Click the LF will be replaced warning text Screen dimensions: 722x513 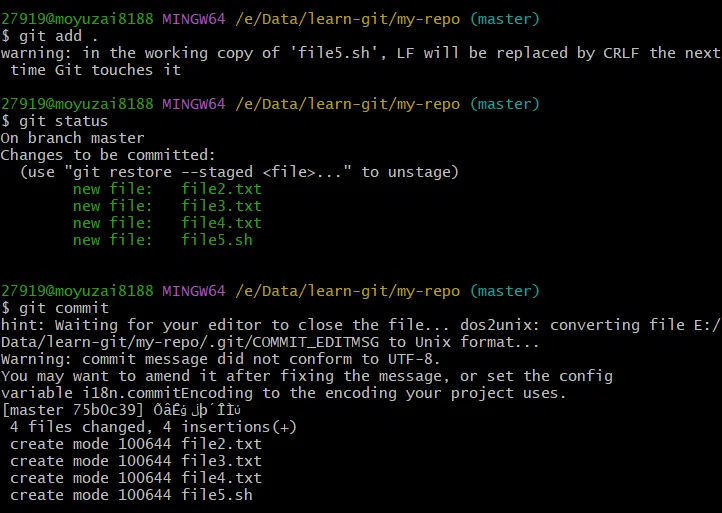pos(360,52)
